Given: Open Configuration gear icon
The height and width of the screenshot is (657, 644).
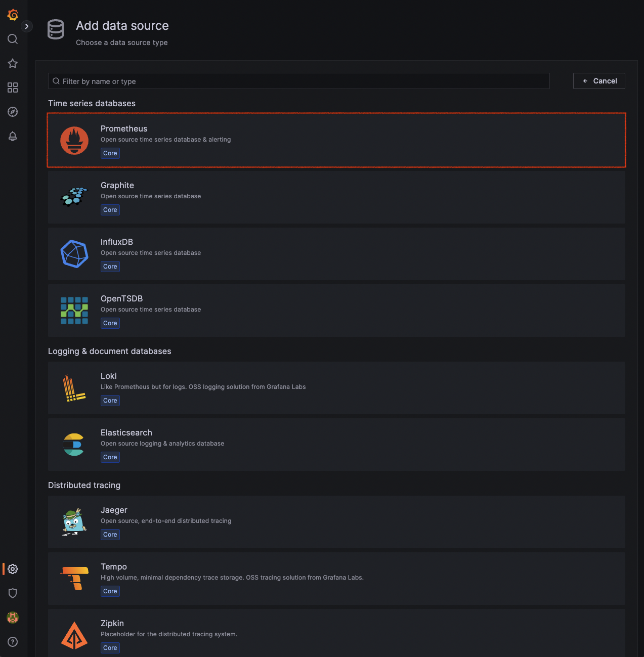Looking at the screenshot, I should click(13, 569).
